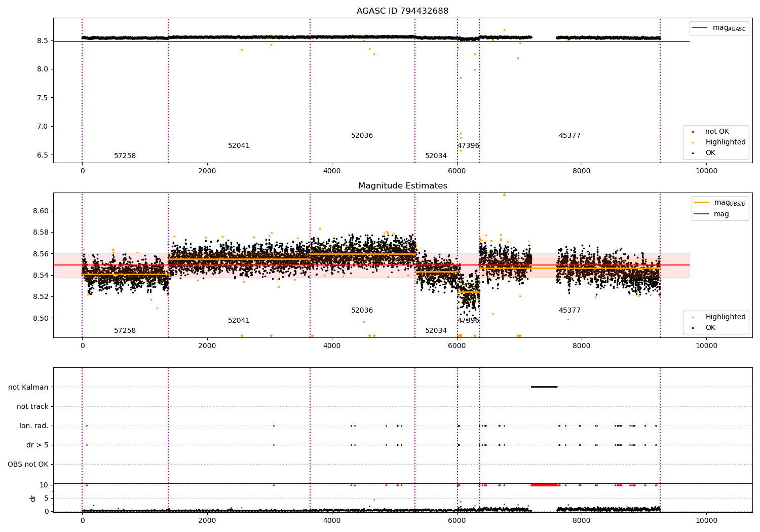Click y-axis tick 8.54 in middle panel
Image resolution: width=760 pixels, height=532 pixels.
coord(41,276)
